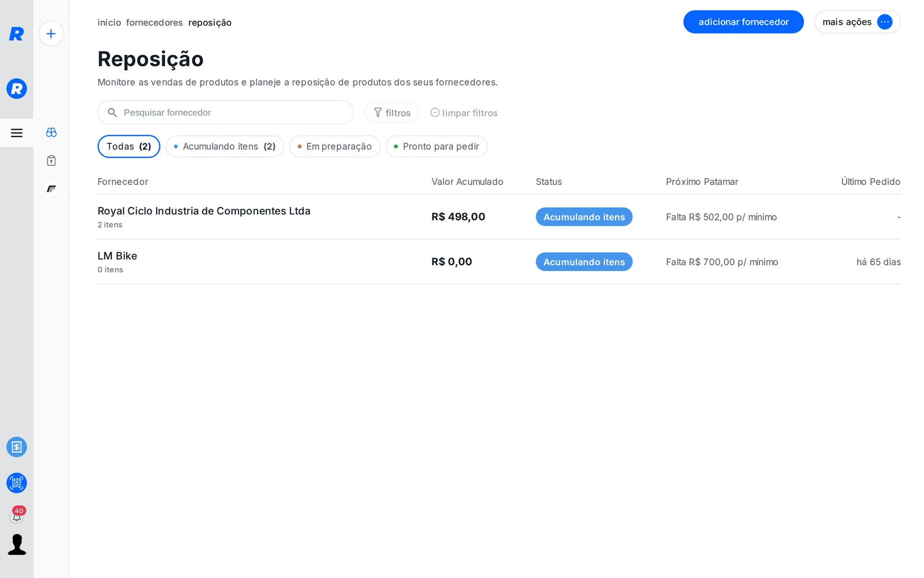Click 'limpar filtros' to clear filters

tap(464, 113)
